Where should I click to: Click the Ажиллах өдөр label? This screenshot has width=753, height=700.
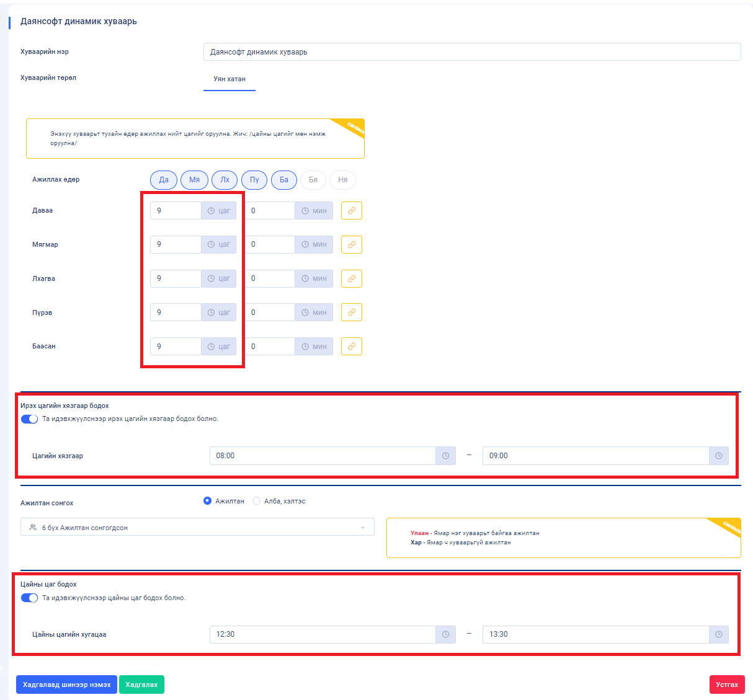56,180
